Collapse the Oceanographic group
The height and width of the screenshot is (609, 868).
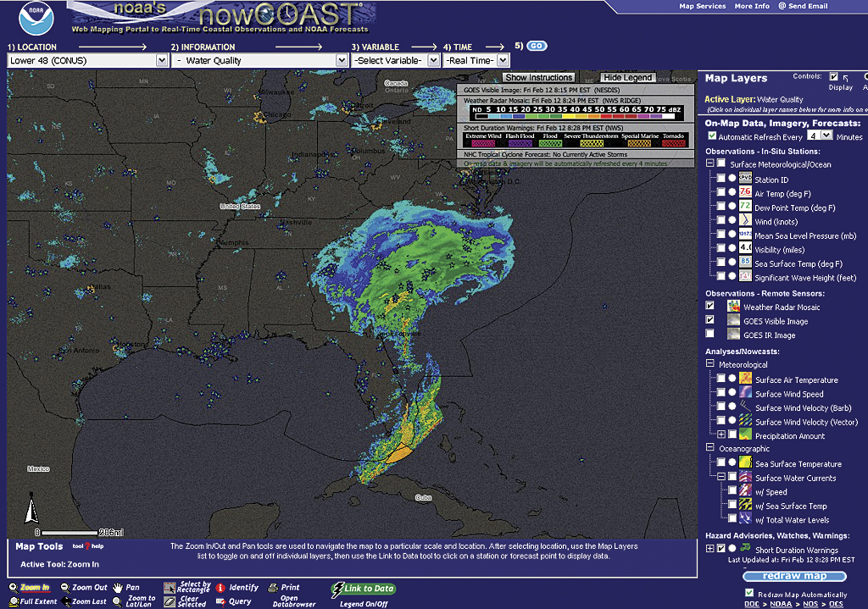click(x=709, y=447)
